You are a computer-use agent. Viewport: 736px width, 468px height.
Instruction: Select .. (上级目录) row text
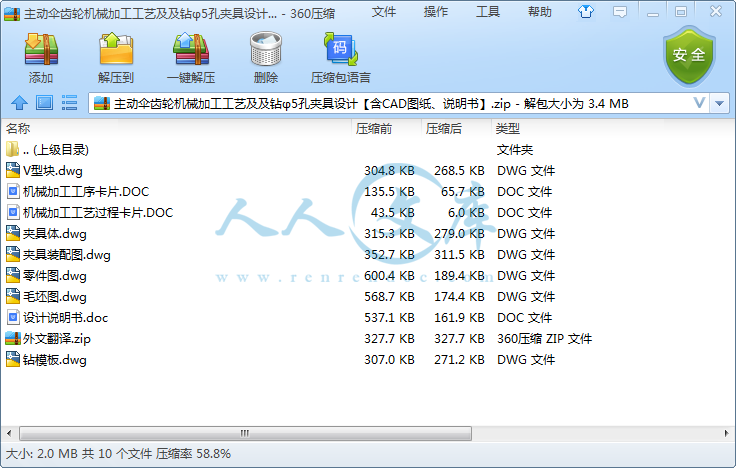click(x=56, y=150)
